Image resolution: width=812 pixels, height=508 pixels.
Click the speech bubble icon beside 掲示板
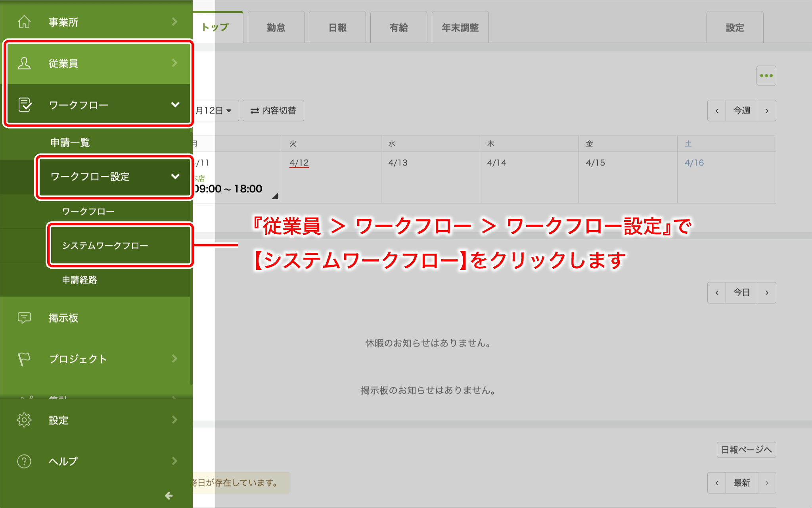[x=24, y=318]
